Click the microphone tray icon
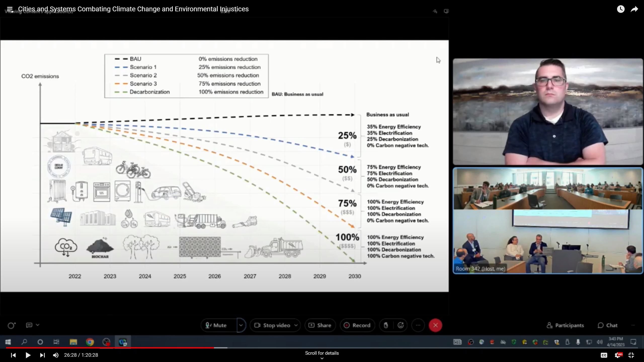Screen dimensions: 644x362 click(578, 342)
